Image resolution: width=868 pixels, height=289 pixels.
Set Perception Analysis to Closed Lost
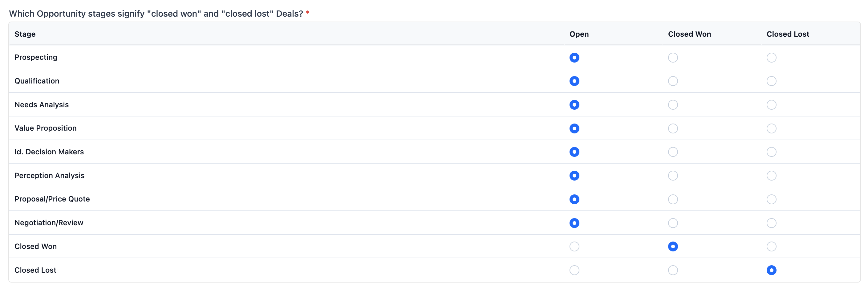click(x=771, y=176)
